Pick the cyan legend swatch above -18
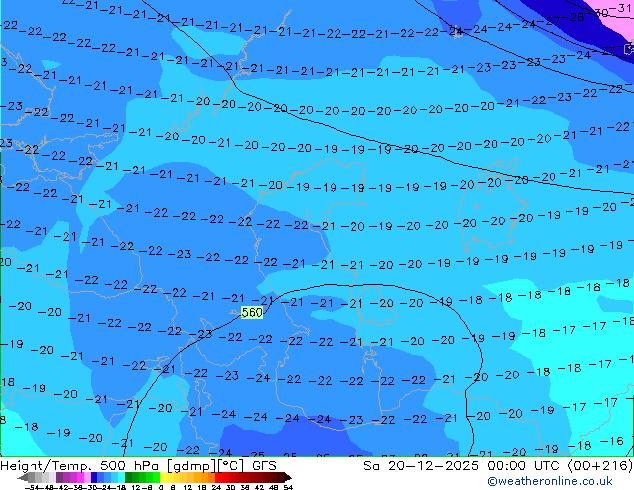 point(121,477)
